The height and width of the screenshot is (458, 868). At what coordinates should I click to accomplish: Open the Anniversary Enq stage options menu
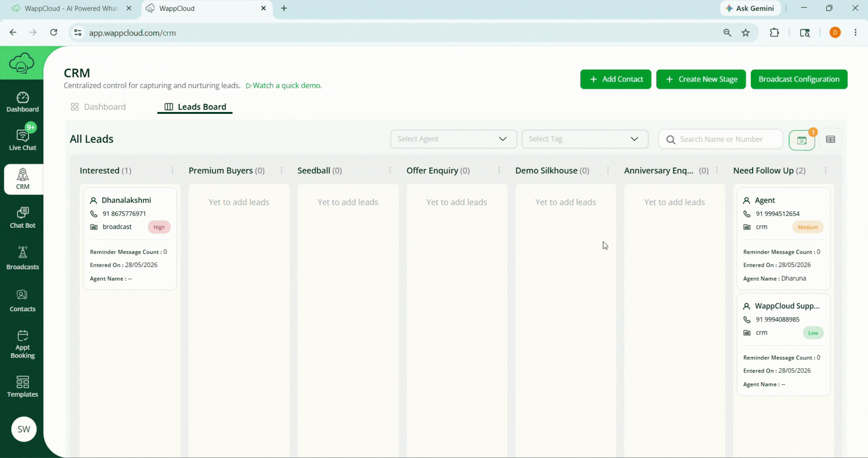click(x=717, y=171)
